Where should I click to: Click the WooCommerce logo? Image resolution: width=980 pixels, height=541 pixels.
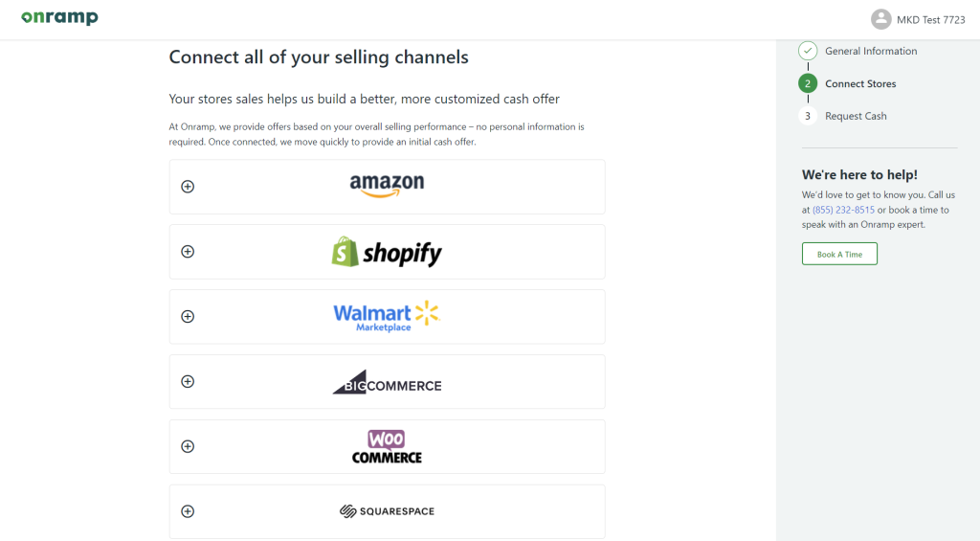387,446
